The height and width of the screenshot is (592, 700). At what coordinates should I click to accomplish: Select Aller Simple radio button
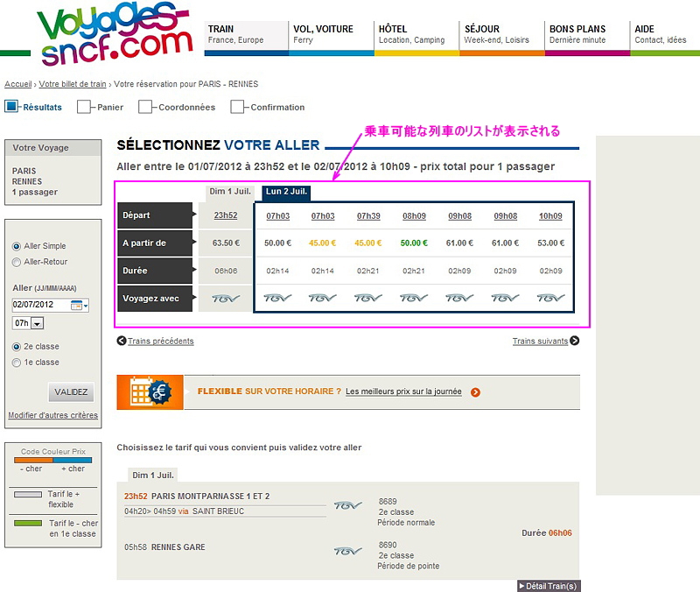point(17,246)
